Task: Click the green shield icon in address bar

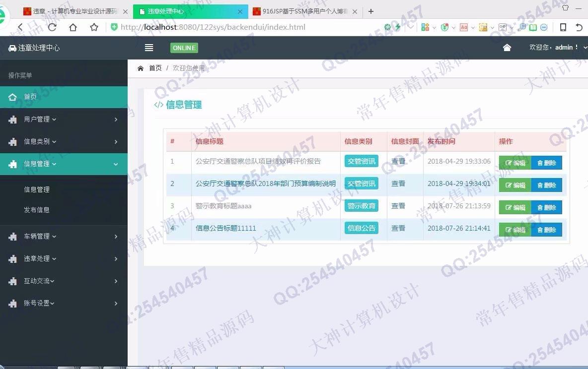Action: (114, 27)
